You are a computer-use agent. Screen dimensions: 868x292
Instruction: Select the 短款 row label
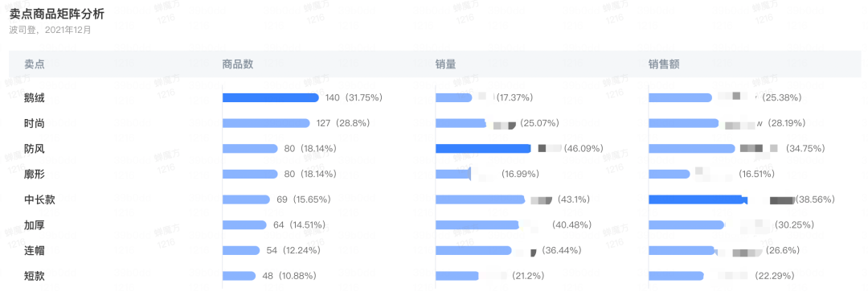pos(35,276)
